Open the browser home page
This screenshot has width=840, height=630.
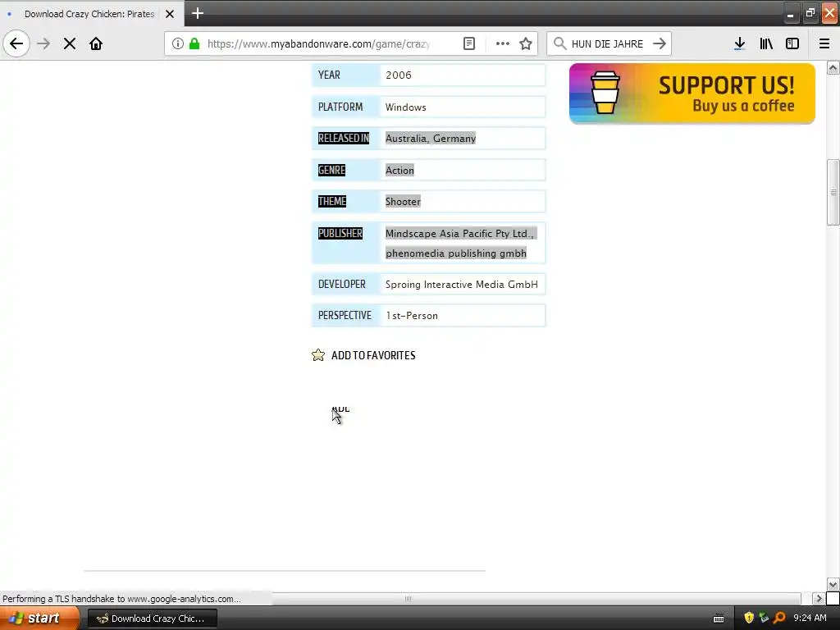(96, 43)
